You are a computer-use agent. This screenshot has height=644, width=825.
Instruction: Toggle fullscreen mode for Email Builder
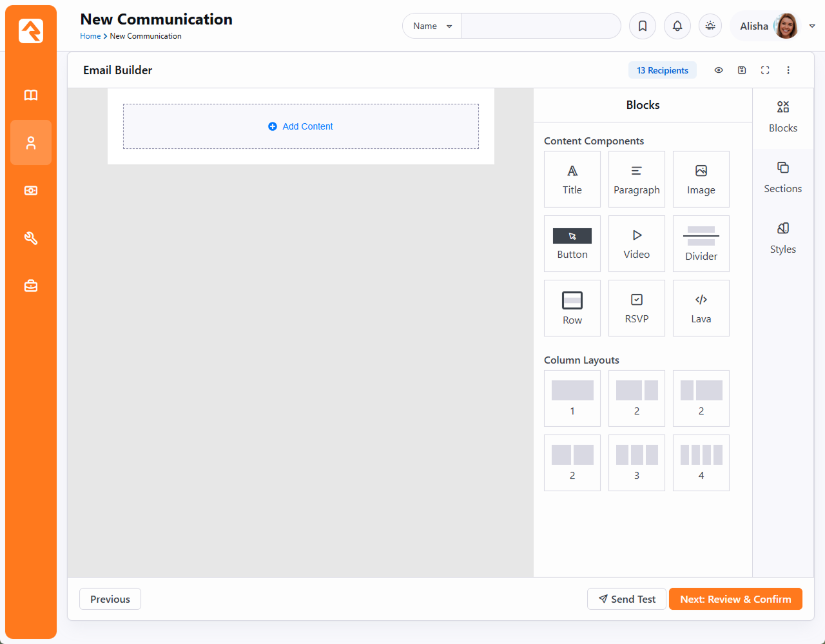pos(765,70)
